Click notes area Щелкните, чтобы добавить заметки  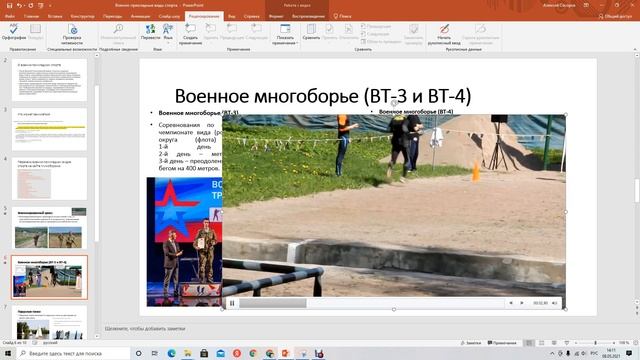[x=145, y=329]
